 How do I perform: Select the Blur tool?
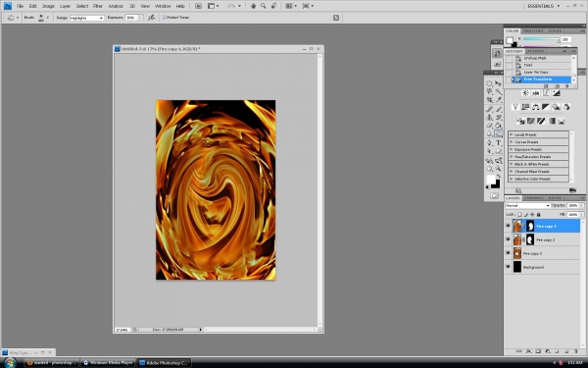489,133
